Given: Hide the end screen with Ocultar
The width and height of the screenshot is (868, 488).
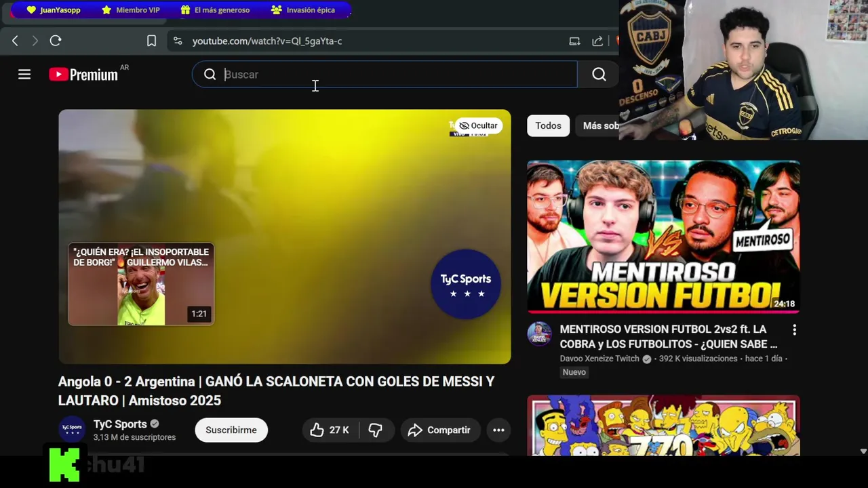Looking at the screenshot, I should pyautogui.click(x=478, y=125).
